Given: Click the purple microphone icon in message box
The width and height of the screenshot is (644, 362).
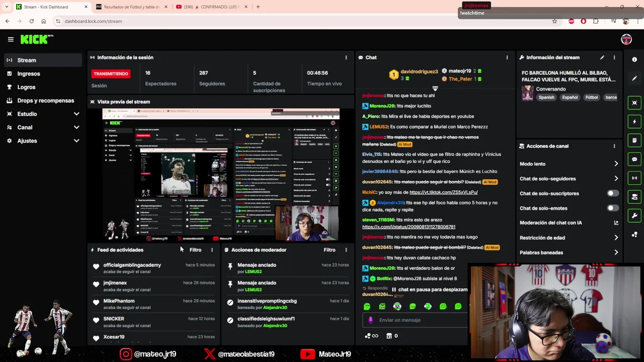Looking at the screenshot, I should (371, 320).
